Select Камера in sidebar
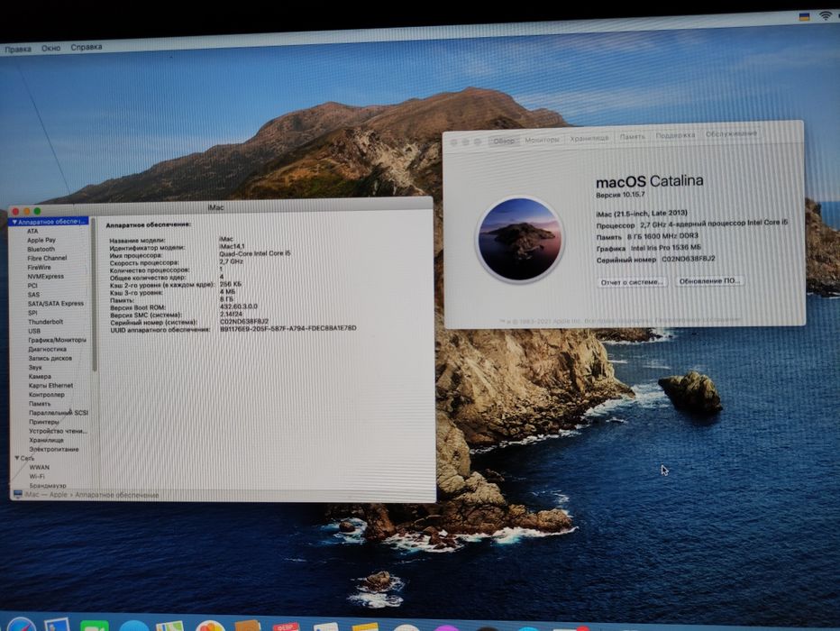Screen dimensions: 840x631 click(x=40, y=377)
